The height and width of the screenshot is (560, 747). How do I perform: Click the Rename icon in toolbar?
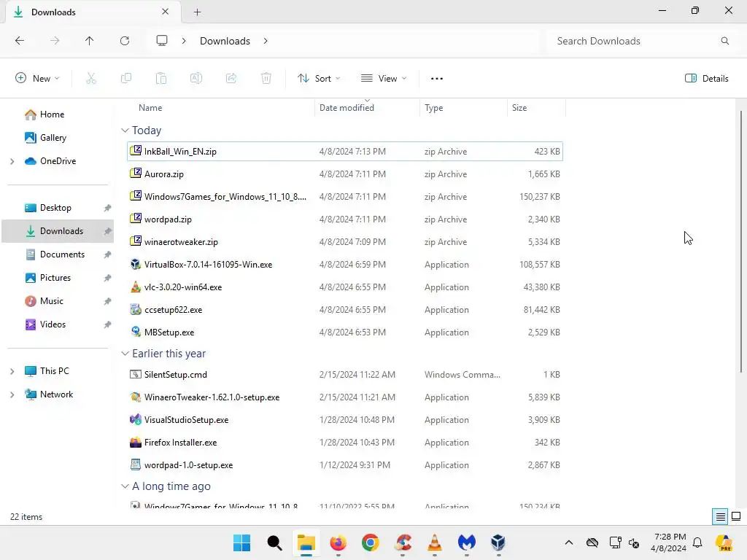[x=196, y=79]
